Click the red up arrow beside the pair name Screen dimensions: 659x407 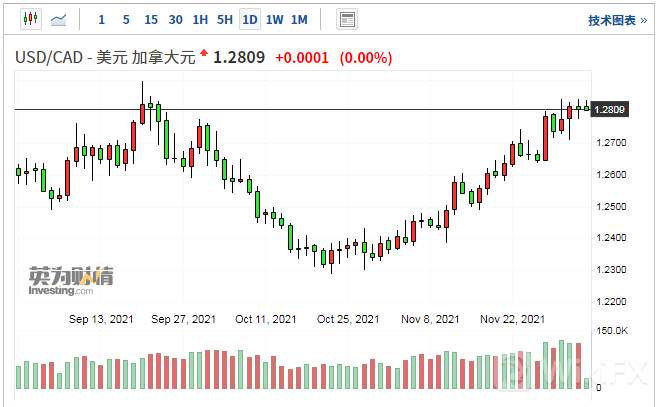pos(205,53)
